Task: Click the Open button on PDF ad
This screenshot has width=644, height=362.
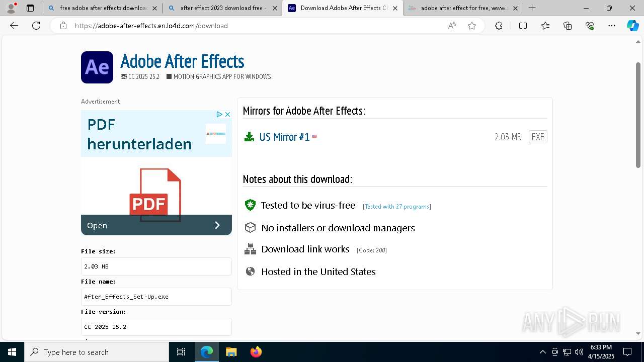Action: point(156,225)
